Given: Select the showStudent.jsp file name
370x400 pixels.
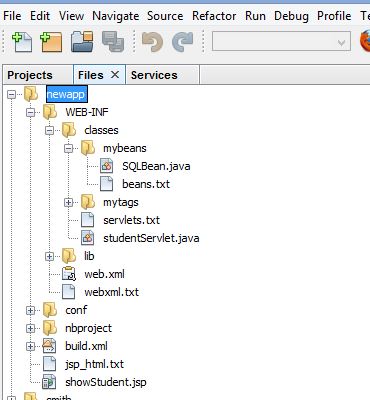Looking at the screenshot, I should pyautogui.click(x=106, y=382).
